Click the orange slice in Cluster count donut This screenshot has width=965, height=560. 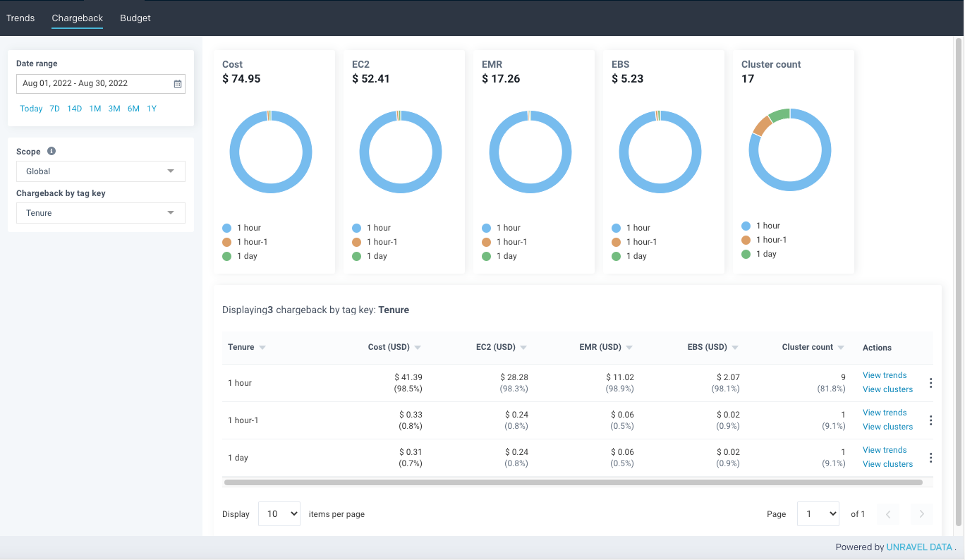coord(762,126)
